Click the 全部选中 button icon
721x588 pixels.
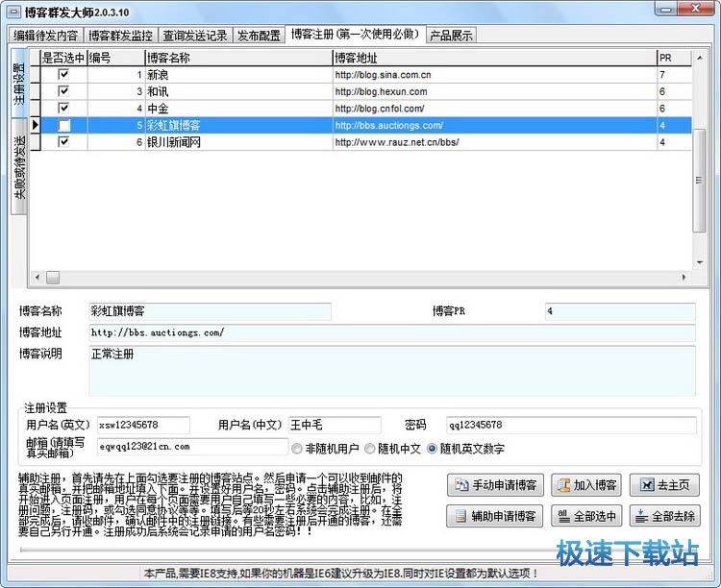(563, 516)
